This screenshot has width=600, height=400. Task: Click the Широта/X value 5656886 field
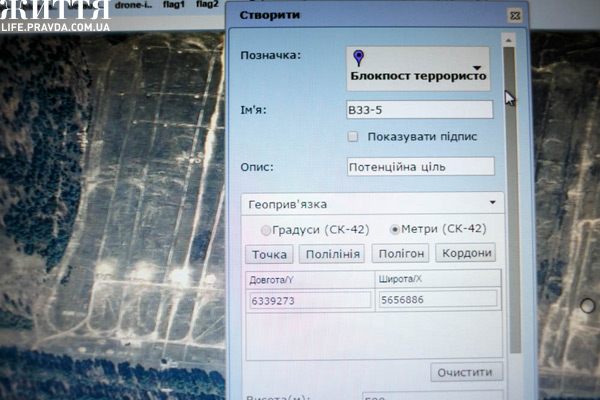(x=437, y=299)
